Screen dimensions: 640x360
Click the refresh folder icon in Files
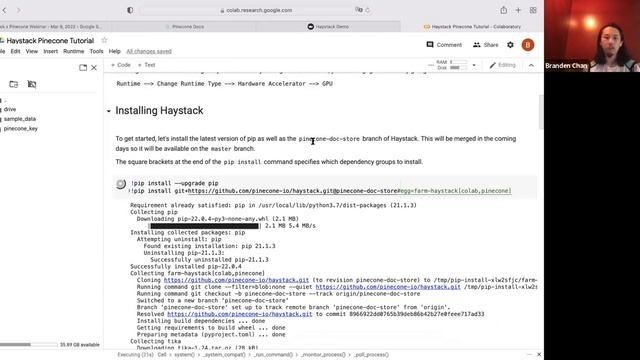(13, 84)
